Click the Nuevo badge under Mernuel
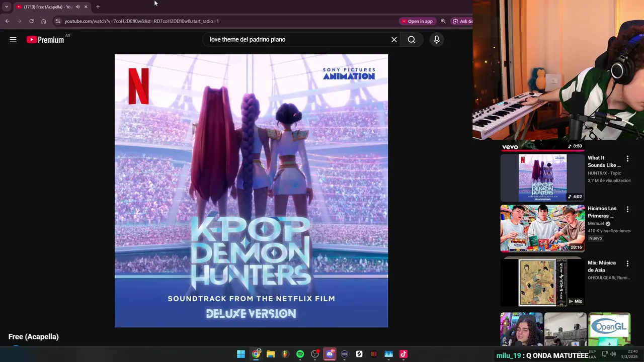 coord(596,238)
